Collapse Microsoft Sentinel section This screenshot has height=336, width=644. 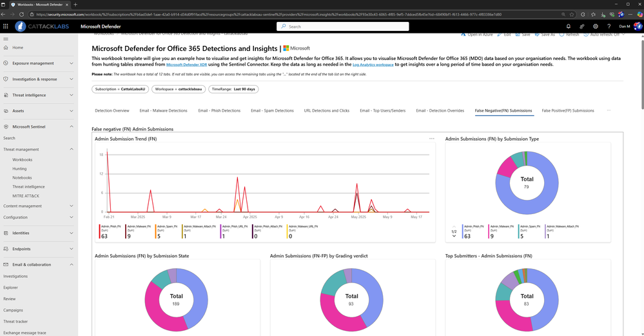(72, 127)
